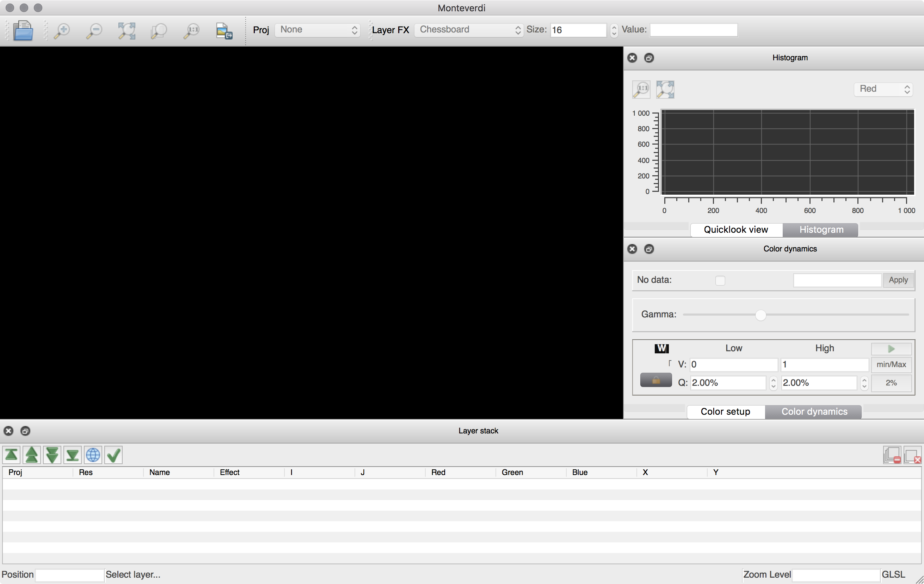Viewport: 924px width, 584px height.
Task: Open the Proj dropdown showing None
Action: pos(317,30)
